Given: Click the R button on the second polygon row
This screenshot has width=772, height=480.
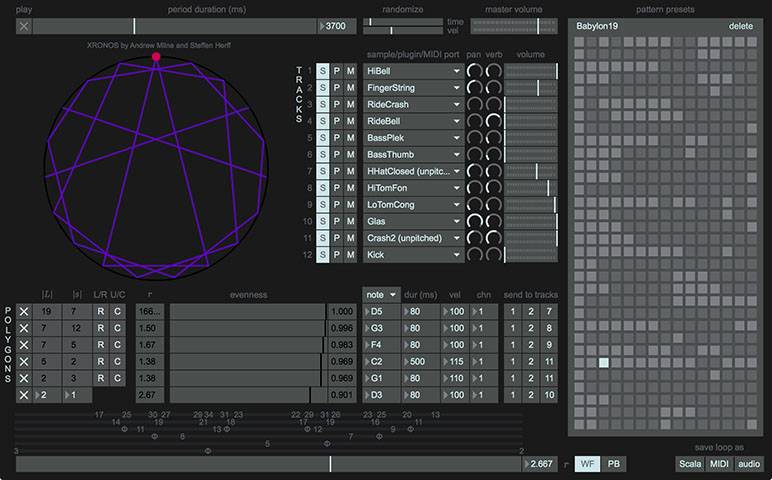Looking at the screenshot, I should (100, 329).
